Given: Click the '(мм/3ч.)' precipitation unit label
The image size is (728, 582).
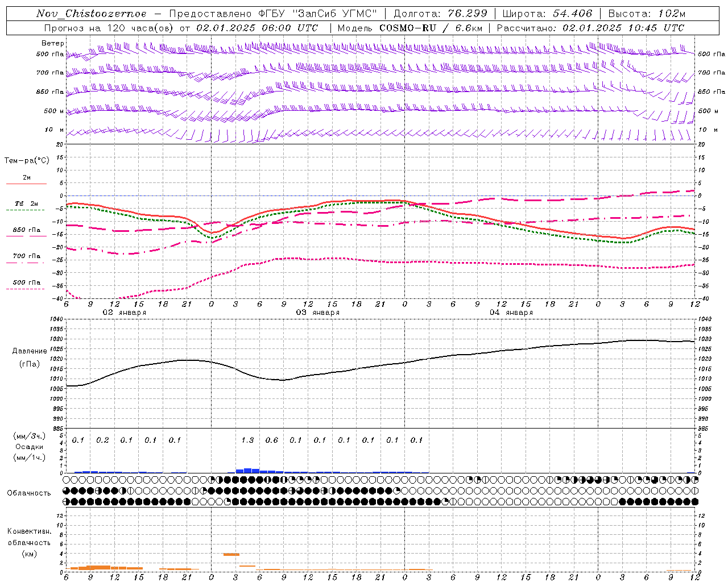Looking at the screenshot, I should click(30, 436).
